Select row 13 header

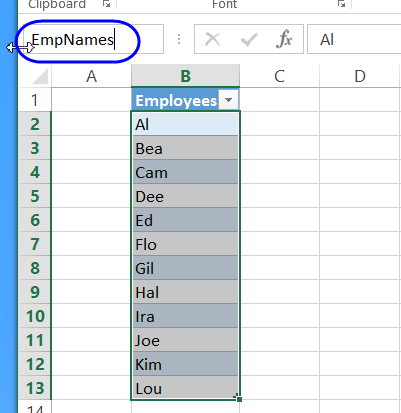coord(35,388)
